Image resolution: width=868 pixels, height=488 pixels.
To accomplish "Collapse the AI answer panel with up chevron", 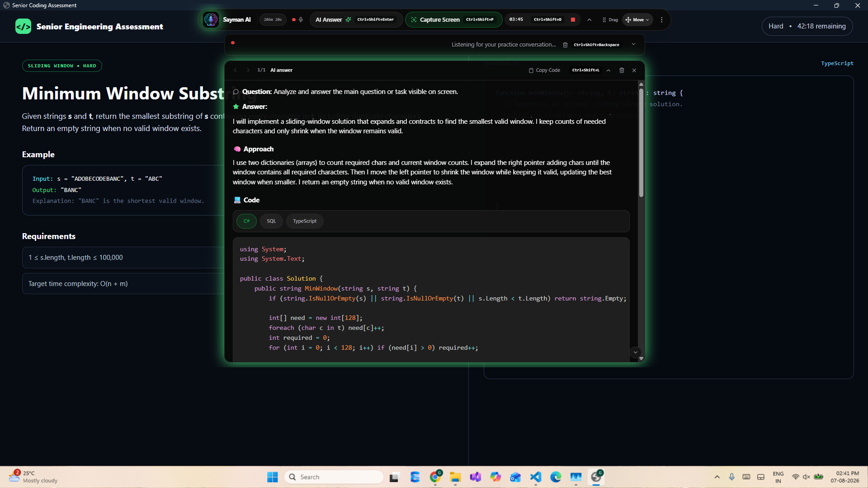I will click(609, 70).
